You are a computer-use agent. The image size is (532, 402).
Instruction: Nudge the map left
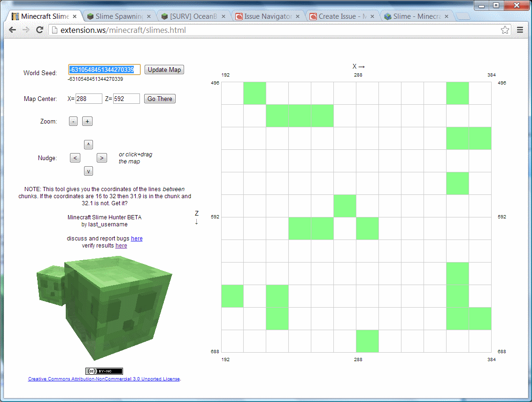pos(75,158)
